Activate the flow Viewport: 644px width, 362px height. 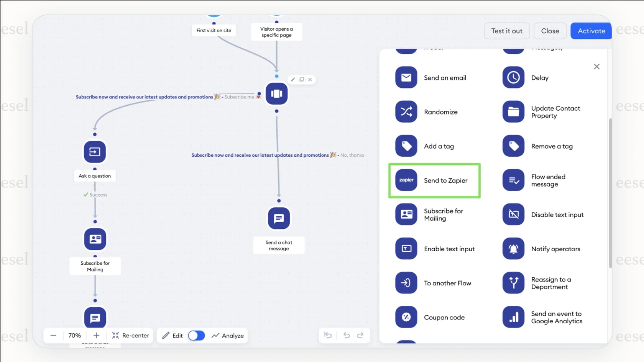point(591,31)
